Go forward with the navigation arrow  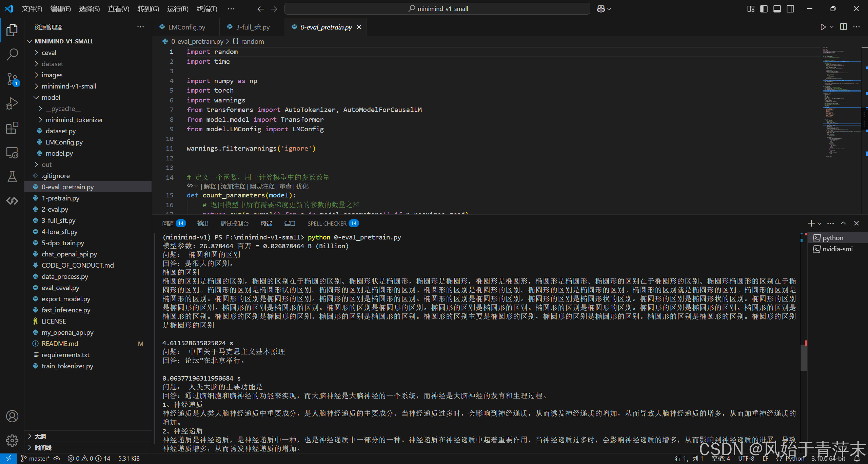tap(274, 9)
